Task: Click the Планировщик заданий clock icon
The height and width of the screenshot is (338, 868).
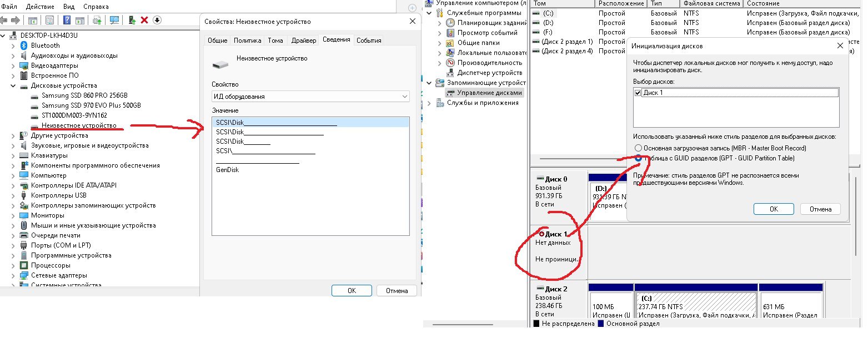Action: coord(451,23)
